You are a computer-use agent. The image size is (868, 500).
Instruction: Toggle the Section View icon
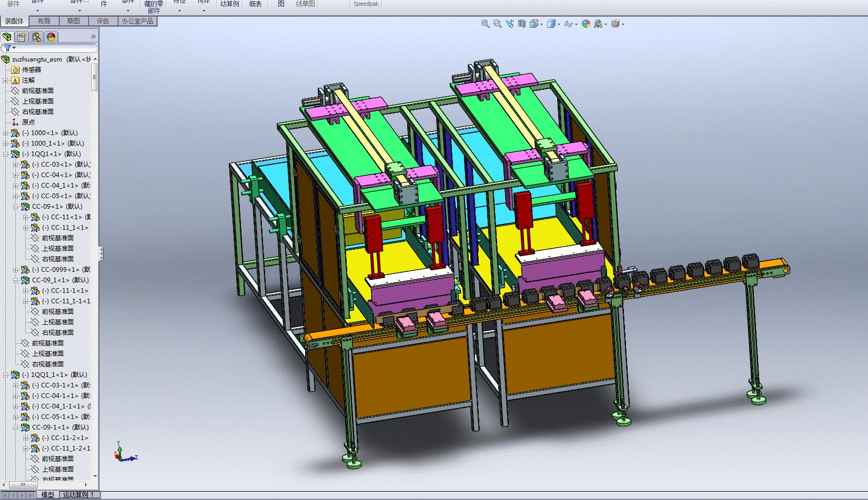[522, 24]
